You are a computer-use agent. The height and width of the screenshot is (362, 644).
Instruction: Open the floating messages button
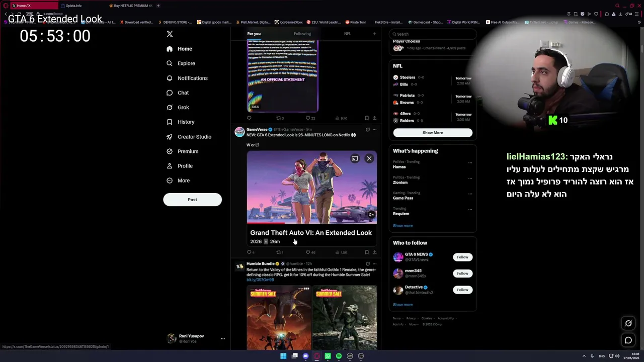[628, 340]
